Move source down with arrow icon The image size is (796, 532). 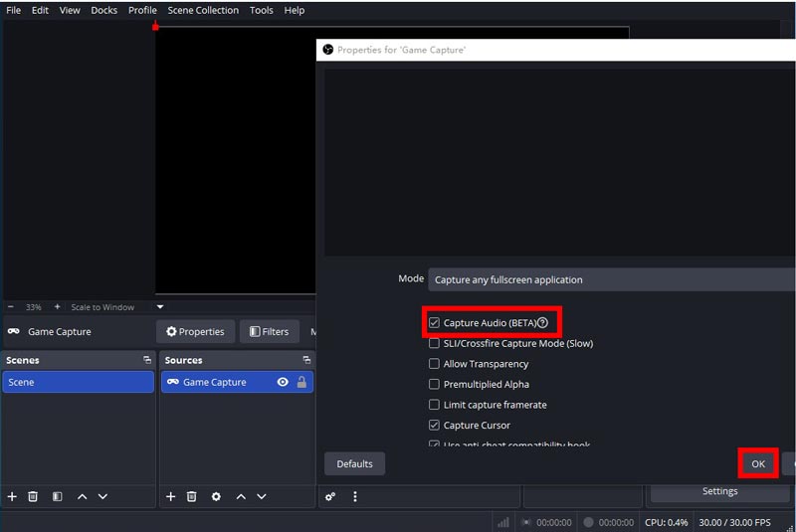coord(262,497)
